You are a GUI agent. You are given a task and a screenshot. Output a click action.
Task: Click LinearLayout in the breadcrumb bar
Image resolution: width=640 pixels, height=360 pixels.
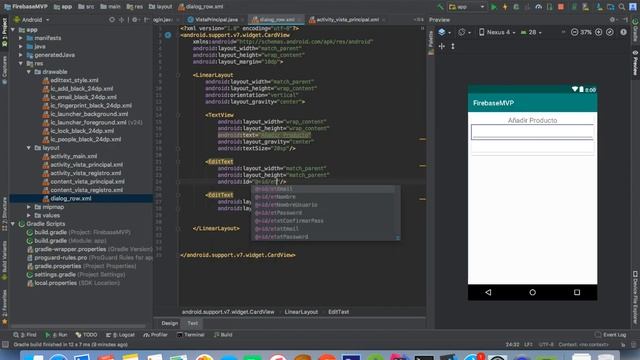301,312
